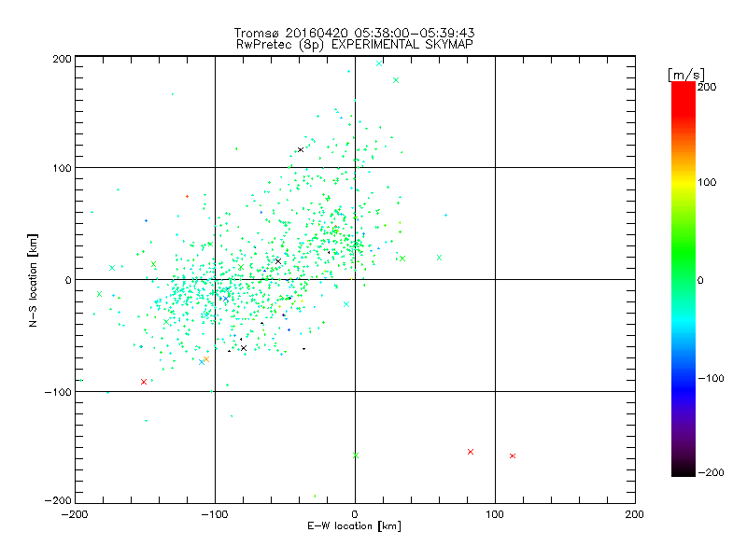Click the red X marker in the lower-left quadrant
The image size is (747, 560).
(144, 382)
